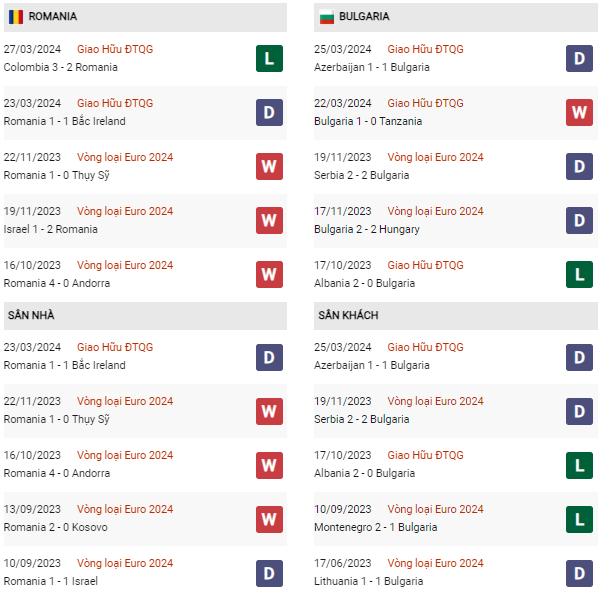Click the D badge for Bulgaria 2 - 2 Hungary
Image resolution: width=600 pixels, height=594 pixels.
coord(579,220)
